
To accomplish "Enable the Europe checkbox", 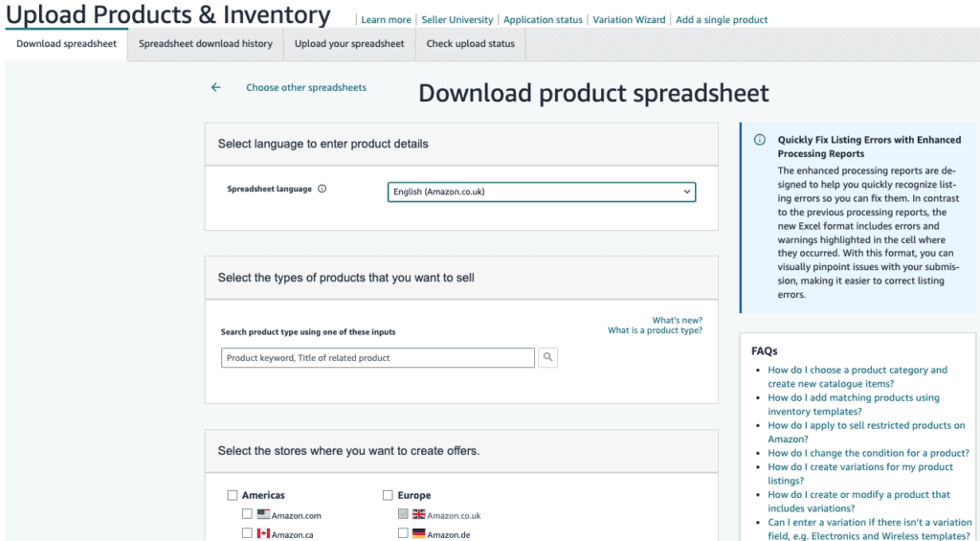I will [388, 495].
